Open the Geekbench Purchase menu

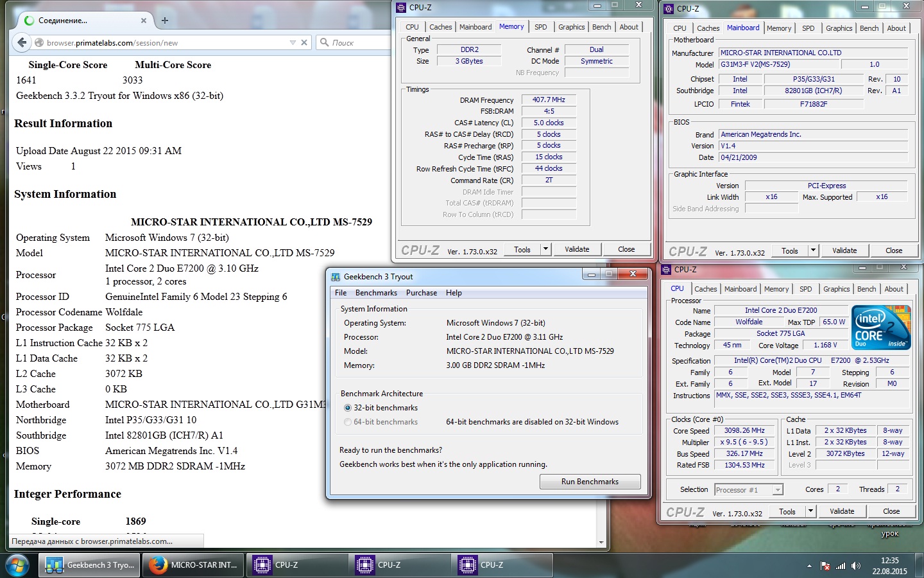(422, 293)
